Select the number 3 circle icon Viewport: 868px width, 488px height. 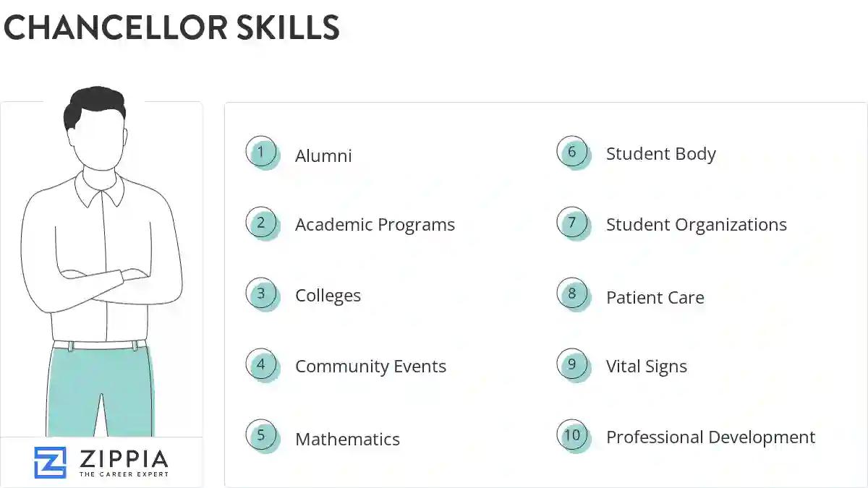click(261, 294)
